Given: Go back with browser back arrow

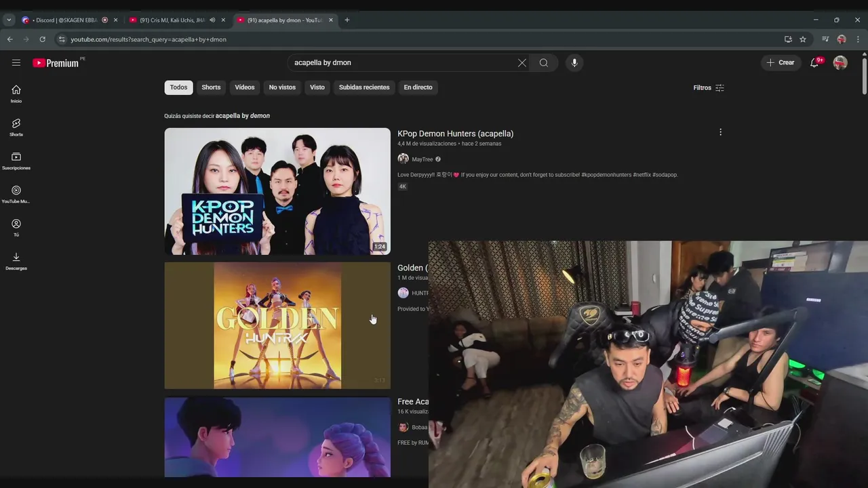Looking at the screenshot, I should click(x=9, y=39).
